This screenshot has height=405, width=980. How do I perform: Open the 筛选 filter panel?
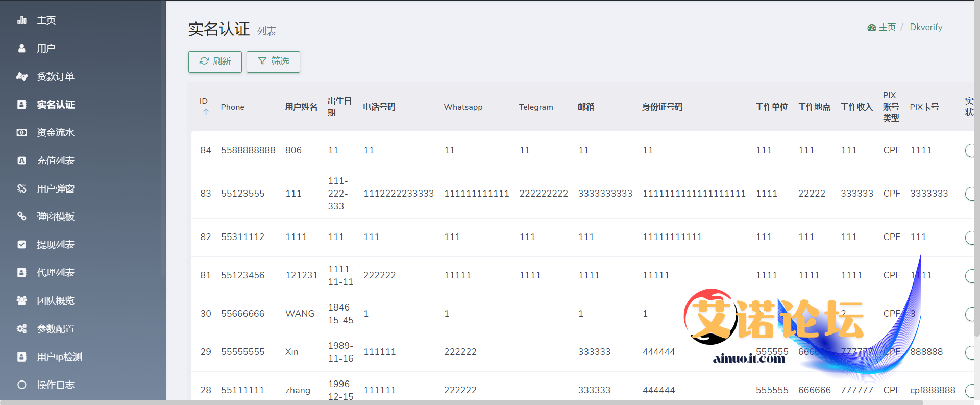click(x=273, y=61)
